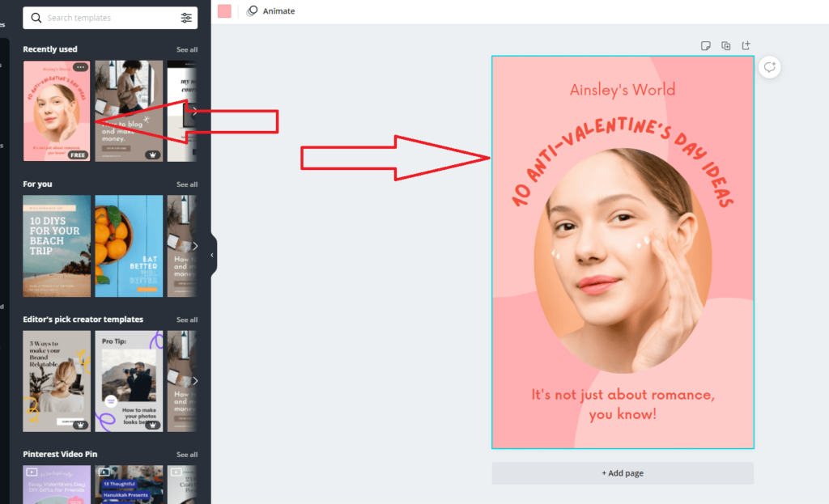Click the video icon on the Hanukkah Presents pin
Viewport: 829px width, 504px height.
[x=104, y=472]
